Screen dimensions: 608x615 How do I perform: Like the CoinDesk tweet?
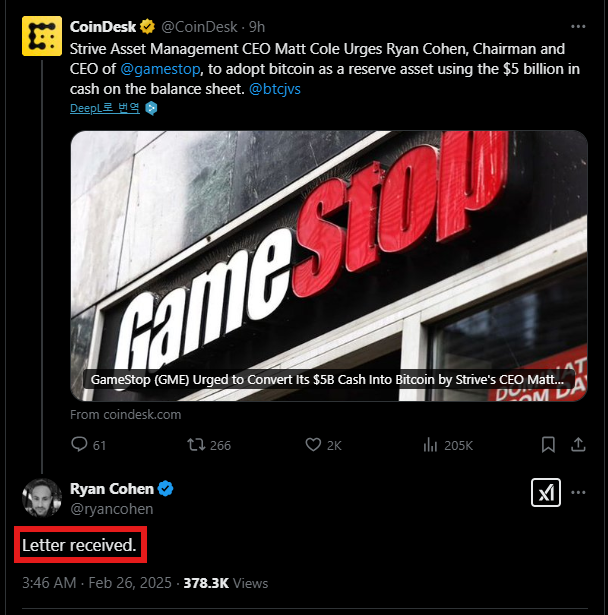pos(312,444)
